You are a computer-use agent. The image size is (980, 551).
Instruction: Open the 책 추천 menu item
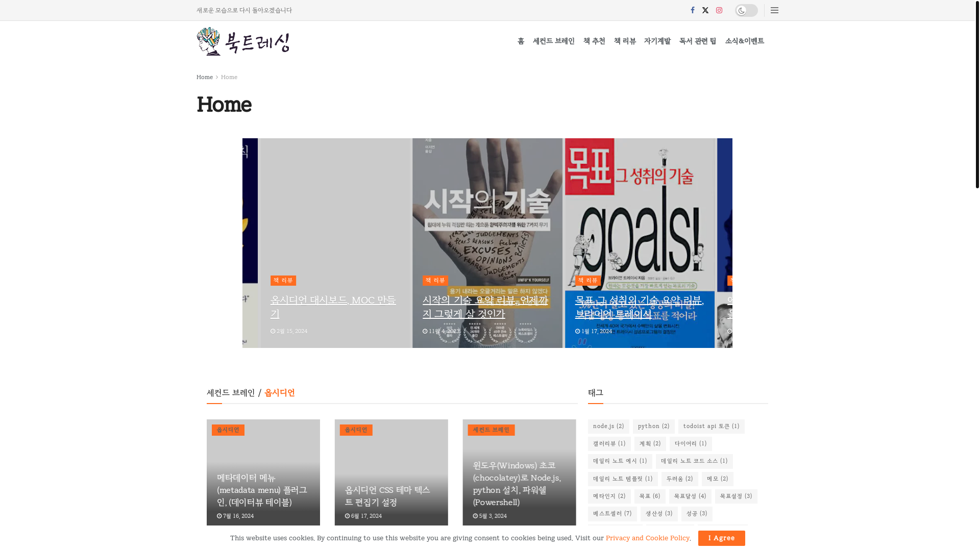click(x=594, y=41)
